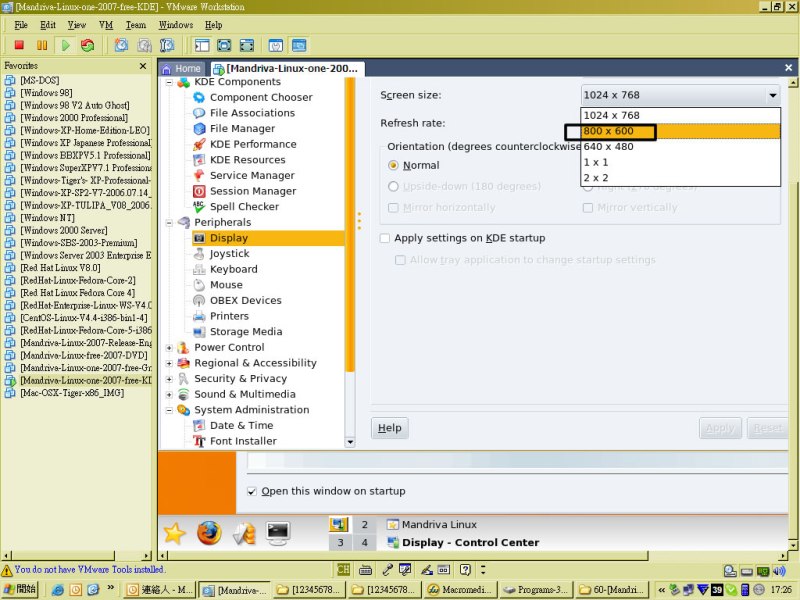Close the Favorites panel
Image resolution: width=800 pixels, height=600 pixels.
143,66
